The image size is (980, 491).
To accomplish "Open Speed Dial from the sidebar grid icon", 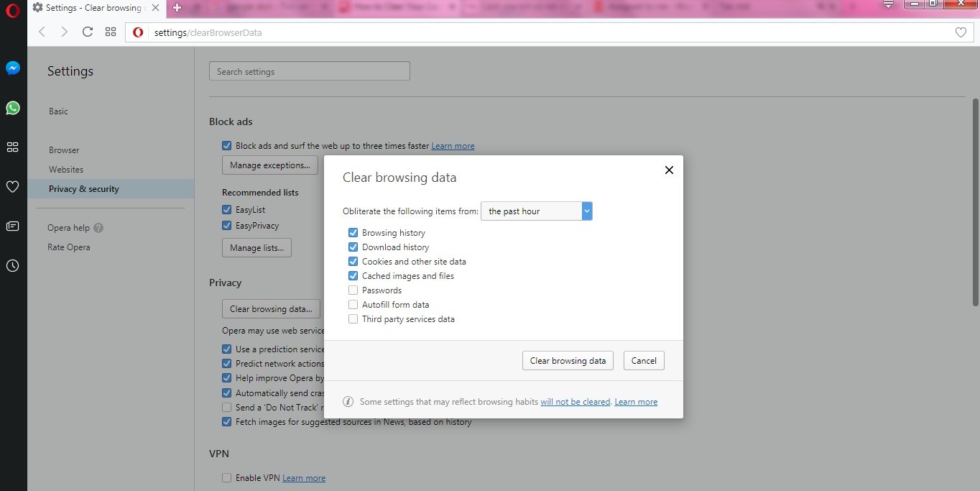I will click(x=12, y=147).
